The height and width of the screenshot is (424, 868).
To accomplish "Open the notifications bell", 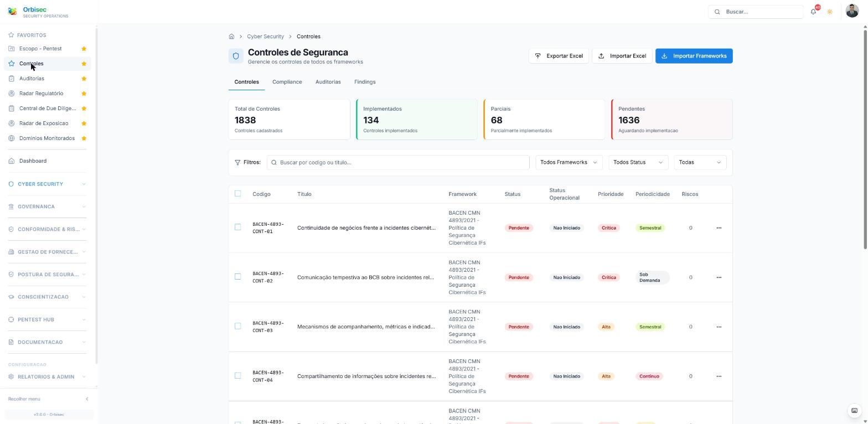I will [x=813, y=12].
